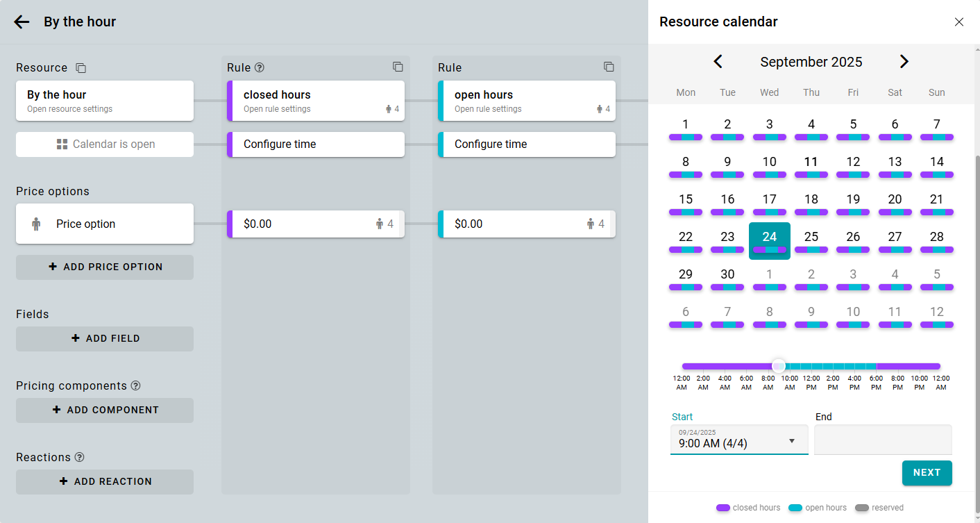Click ADD FIELD under Fields
Image resolution: width=980 pixels, height=523 pixels.
(105, 339)
